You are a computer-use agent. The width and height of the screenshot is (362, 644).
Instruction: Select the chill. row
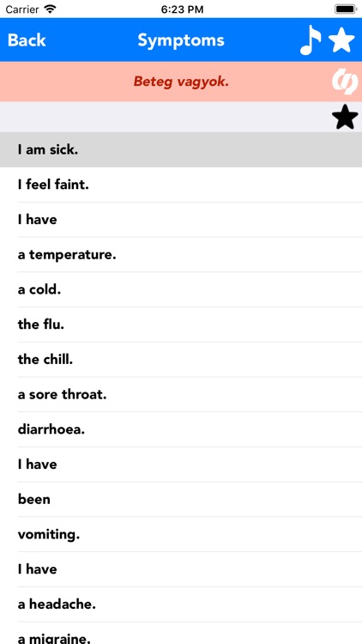coord(181,360)
